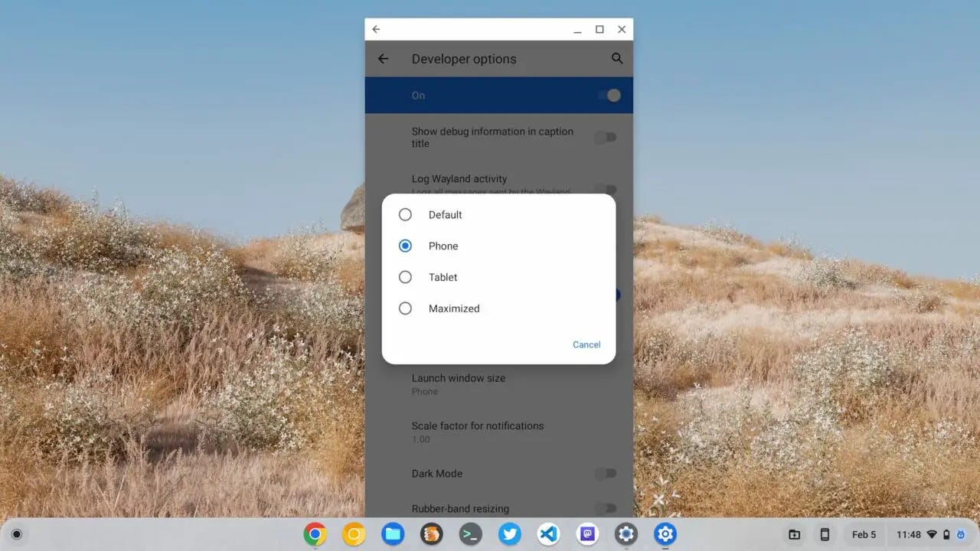Go back from Developer options
The height and width of the screenshot is (551, 980).
pyautogui.click(x=383, y=59)
